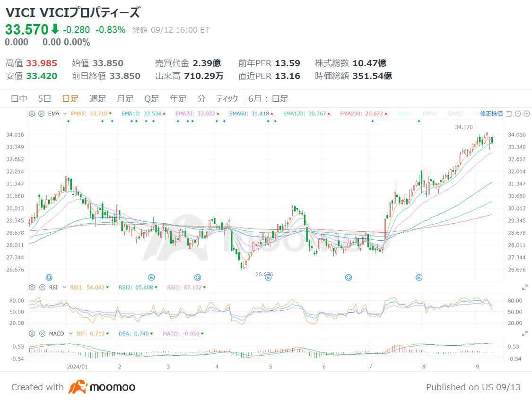Click the 時価総額 351.54億 value
532x402 pixels.
pyautogui.click(x=372, y=76)
